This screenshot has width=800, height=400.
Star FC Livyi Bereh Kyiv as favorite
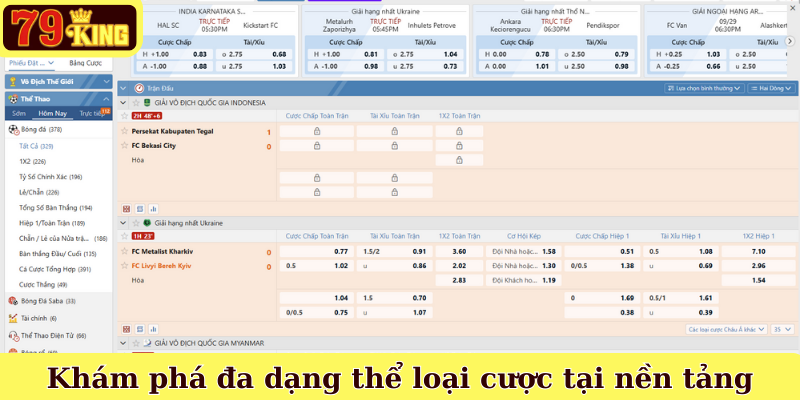click(x=124, y=266)
